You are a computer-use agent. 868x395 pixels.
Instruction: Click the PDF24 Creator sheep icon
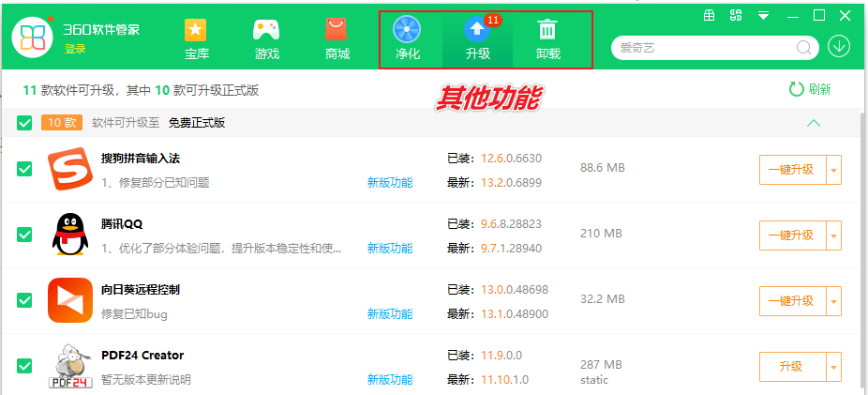tap(69, 366)
